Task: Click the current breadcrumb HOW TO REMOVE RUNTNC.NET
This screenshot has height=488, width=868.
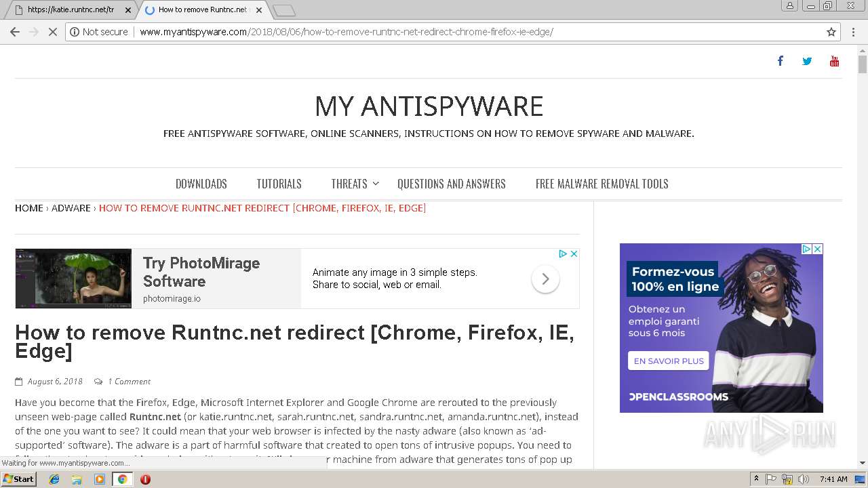Action: [262, 208]
